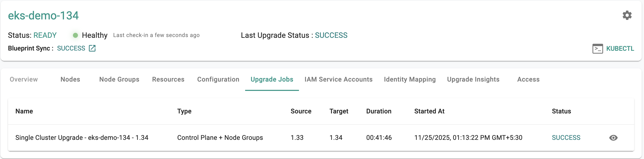This screenshot has width=644, height=159.
Task: Open the Identity Mapping tab
Action: tap(409, 79)
